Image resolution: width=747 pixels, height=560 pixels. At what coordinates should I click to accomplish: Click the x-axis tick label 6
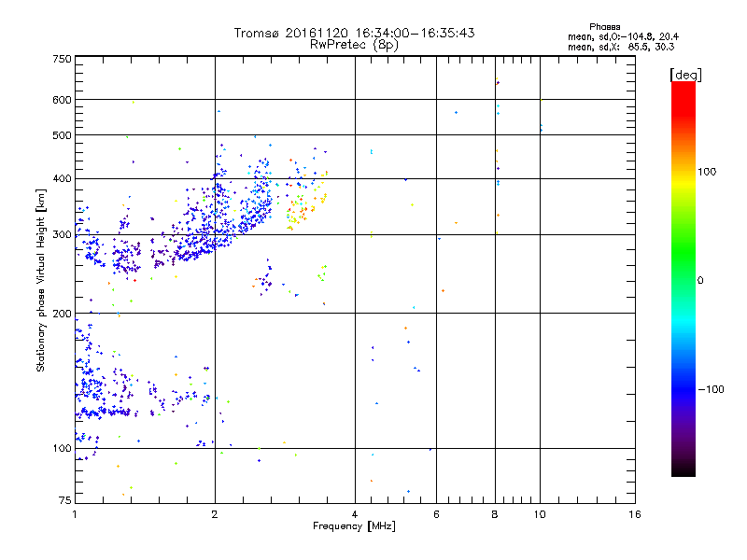pyautogui.click(x=436, y=514)
